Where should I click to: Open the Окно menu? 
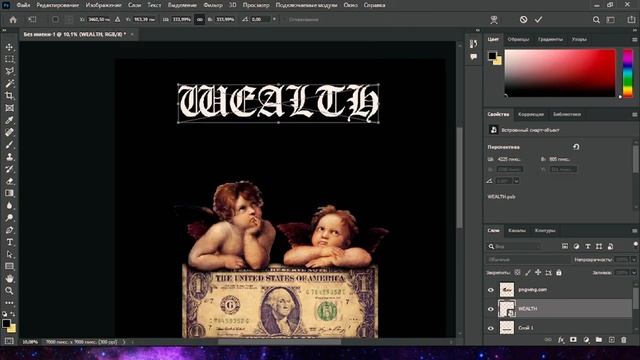351,5
